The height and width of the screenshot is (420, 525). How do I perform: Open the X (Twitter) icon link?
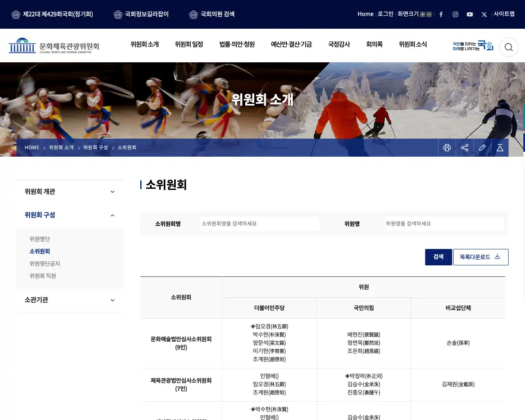coord(484,14)
